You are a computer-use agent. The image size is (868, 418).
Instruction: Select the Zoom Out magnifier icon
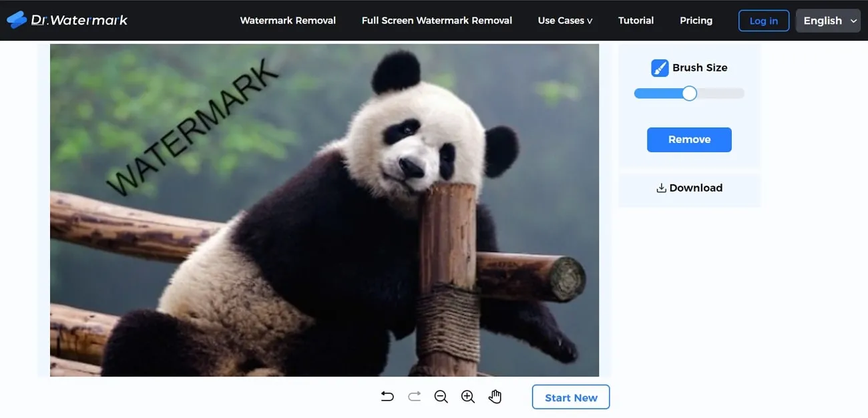tap(441, 396)
